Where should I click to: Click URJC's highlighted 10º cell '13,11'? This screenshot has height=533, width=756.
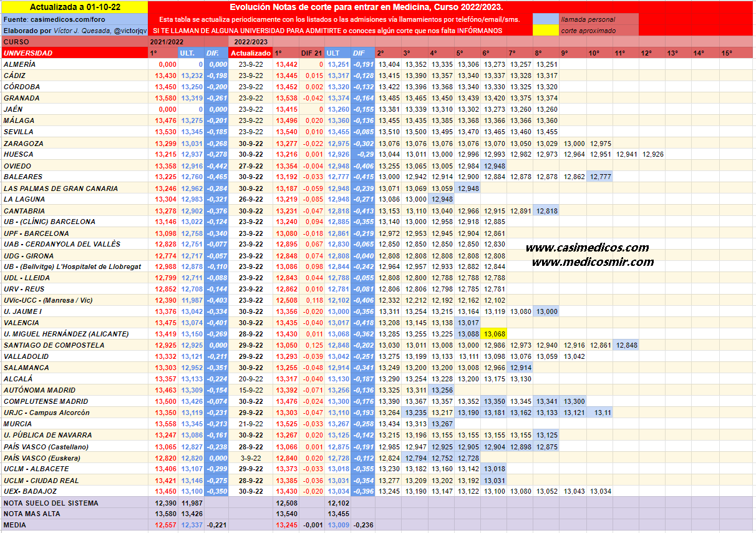click(x=599, y=413)
